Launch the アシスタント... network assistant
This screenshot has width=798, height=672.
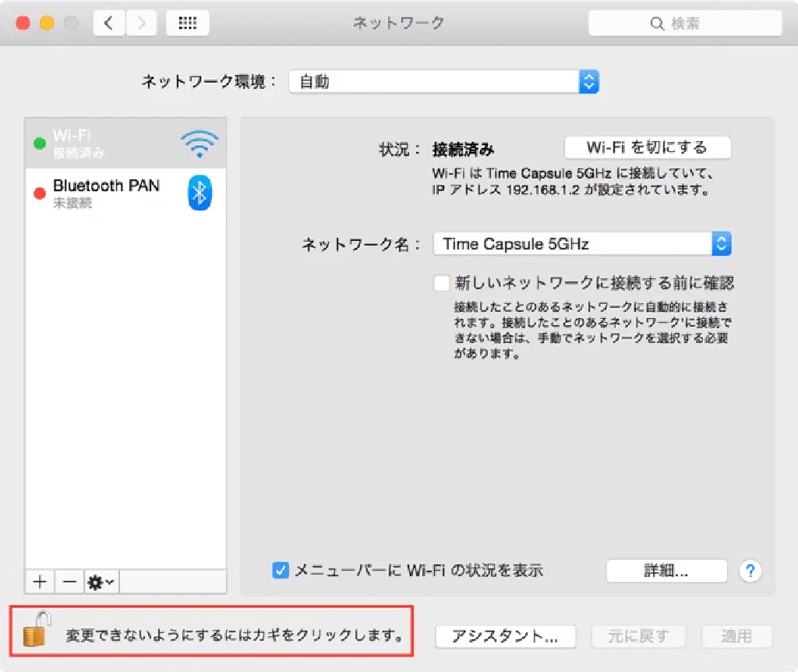tap(505, 636)
